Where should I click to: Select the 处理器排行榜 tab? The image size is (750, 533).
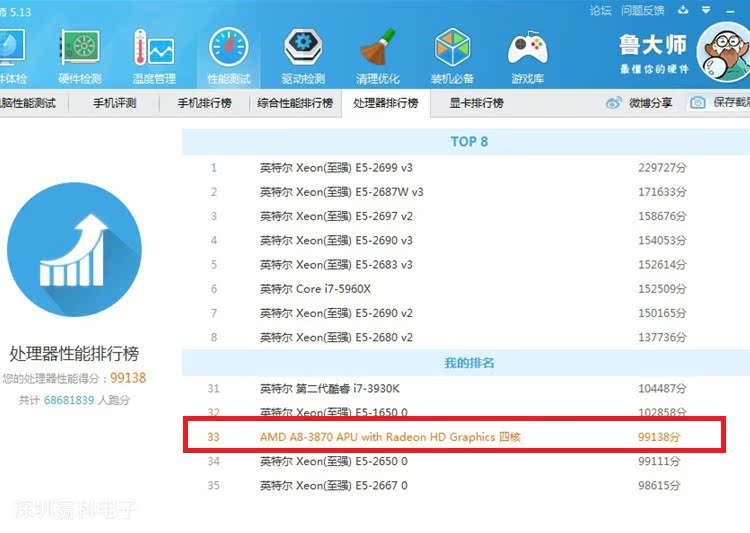(x=386, y=103)
